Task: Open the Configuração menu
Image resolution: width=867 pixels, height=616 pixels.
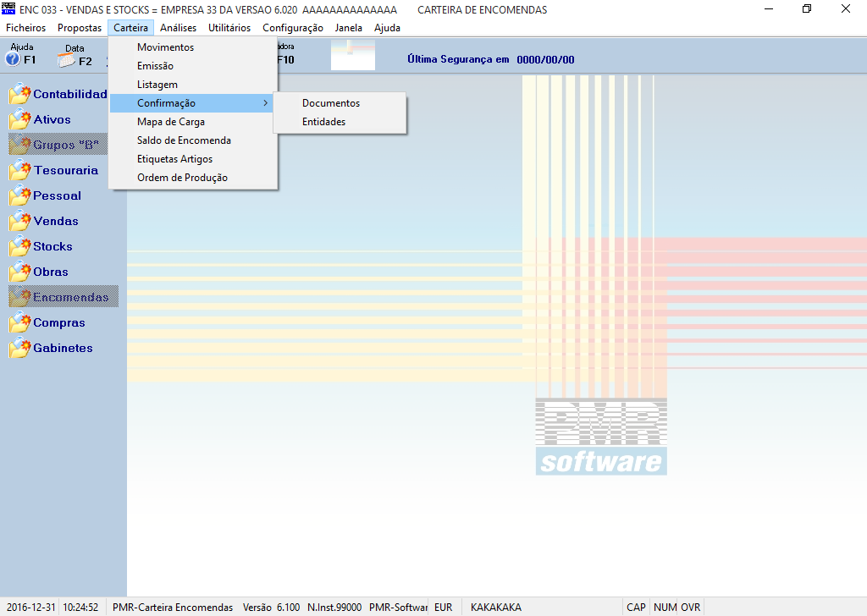Action: (x=293, y=28)
